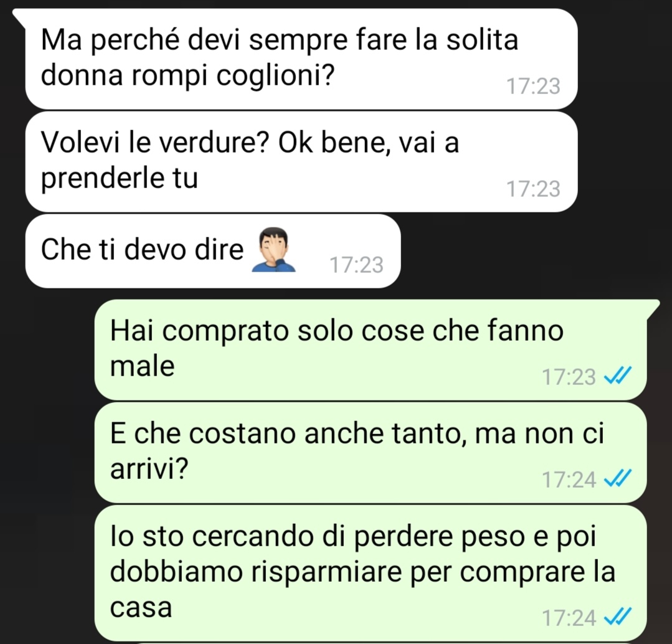Click the 17:23 timestamp on green 'Hai comprato' message
Screen dimensions: 672x644
569,377
